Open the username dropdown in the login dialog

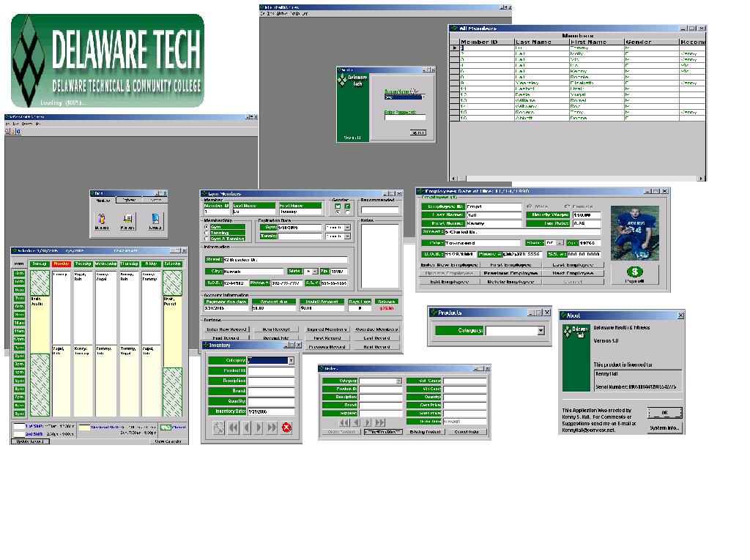click(423, 97)
